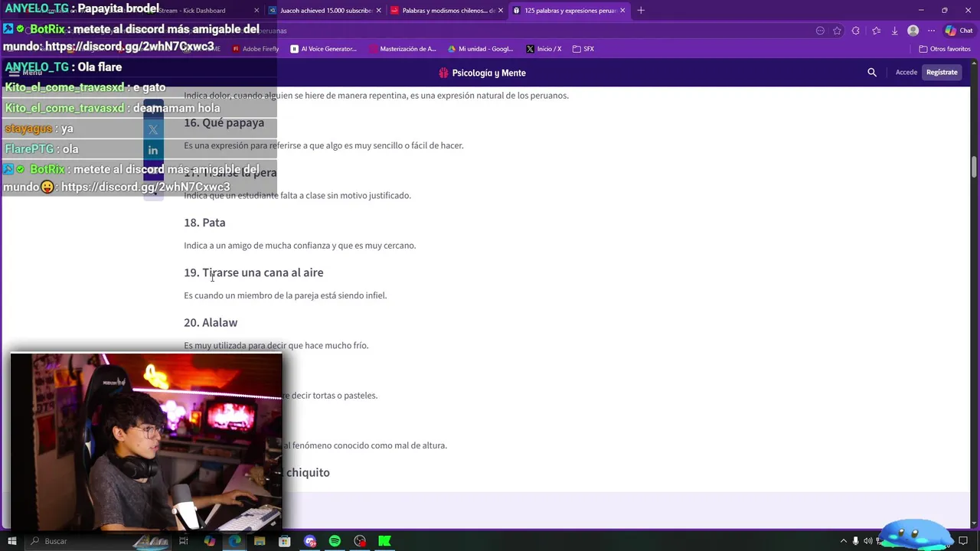This screenshot has height=551, width=980.
Task: Open a new browser tab
Action: pyautogui.click(x=641, y=11)
